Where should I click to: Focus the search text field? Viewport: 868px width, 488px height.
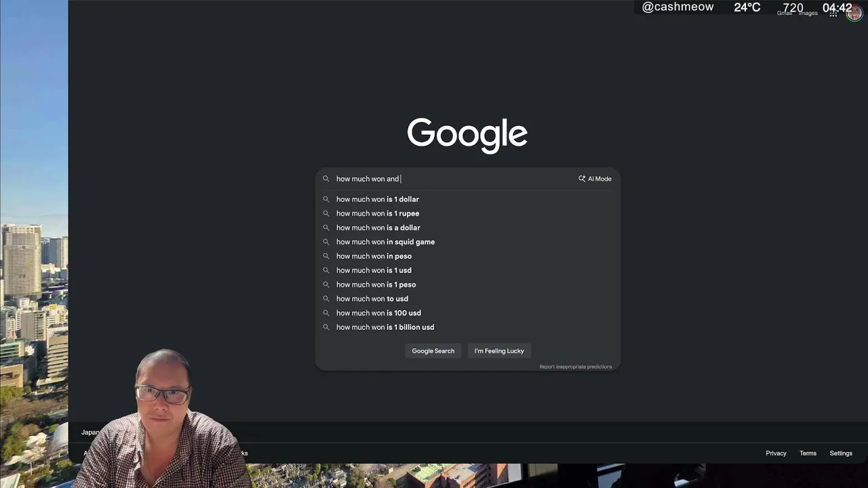(454, 179)
